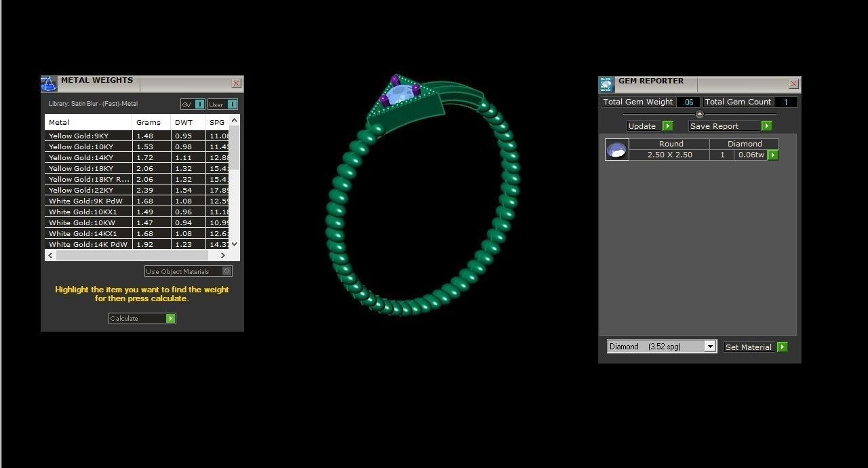The width and height of the screenshot is (868, 468).
Task: Select the Yellow Gold:10KY row
Action: [x=137, y=147]
